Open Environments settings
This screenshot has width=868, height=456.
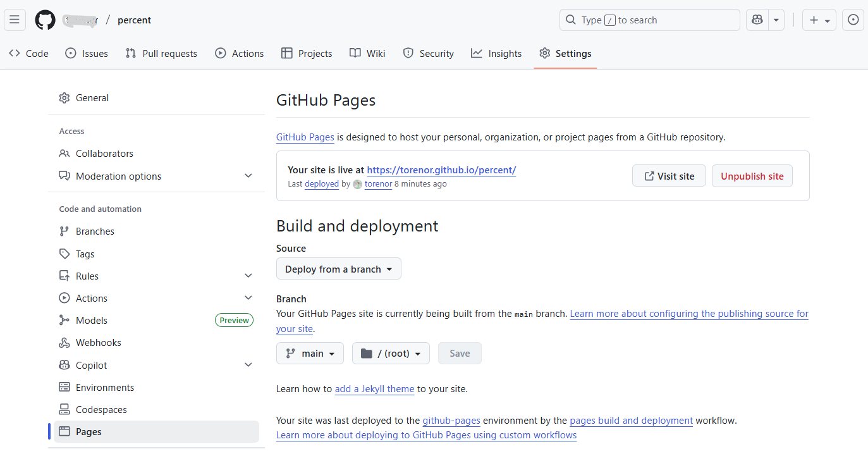click(x=156, y=387)
